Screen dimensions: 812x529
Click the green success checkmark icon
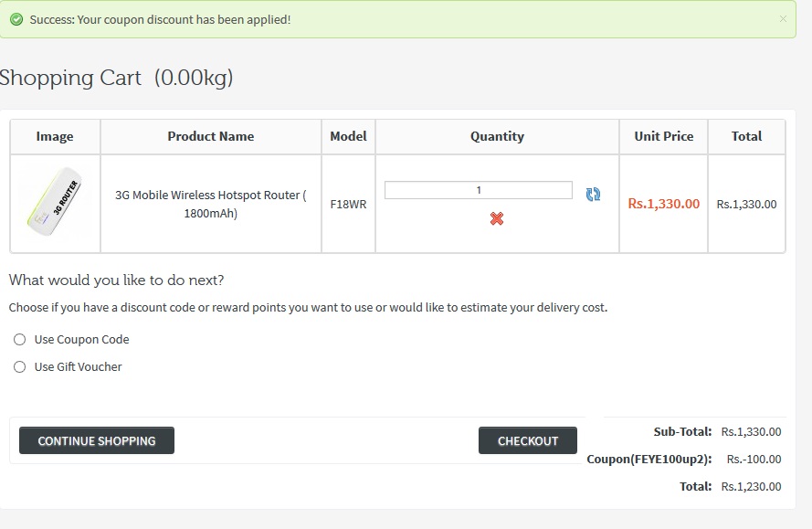16,20
